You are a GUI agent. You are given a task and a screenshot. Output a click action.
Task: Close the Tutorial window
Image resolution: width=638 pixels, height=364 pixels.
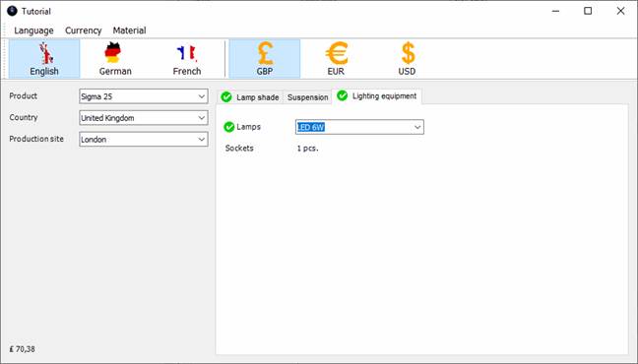coord(620,11)
